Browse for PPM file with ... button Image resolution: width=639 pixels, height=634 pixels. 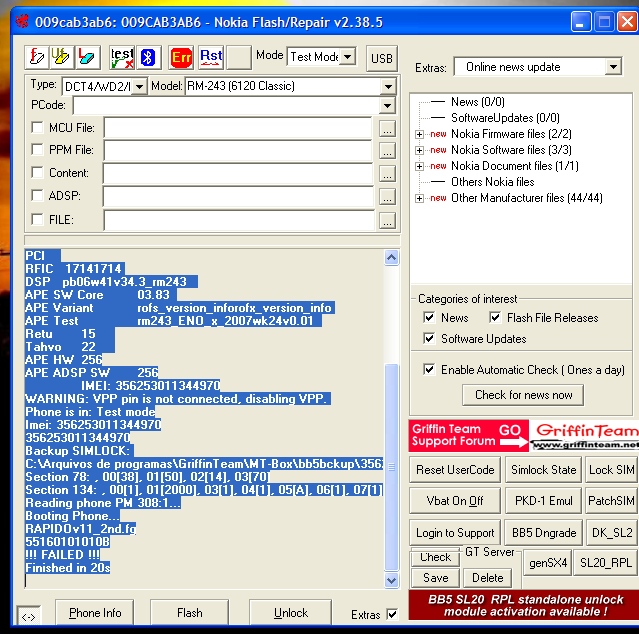[387, 151]
